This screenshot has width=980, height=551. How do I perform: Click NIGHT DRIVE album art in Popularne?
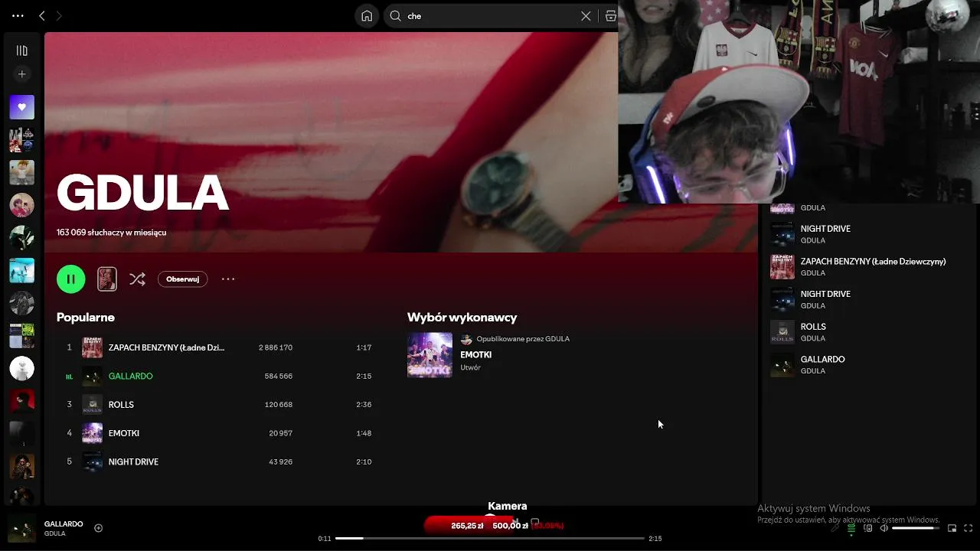(92, 461)
